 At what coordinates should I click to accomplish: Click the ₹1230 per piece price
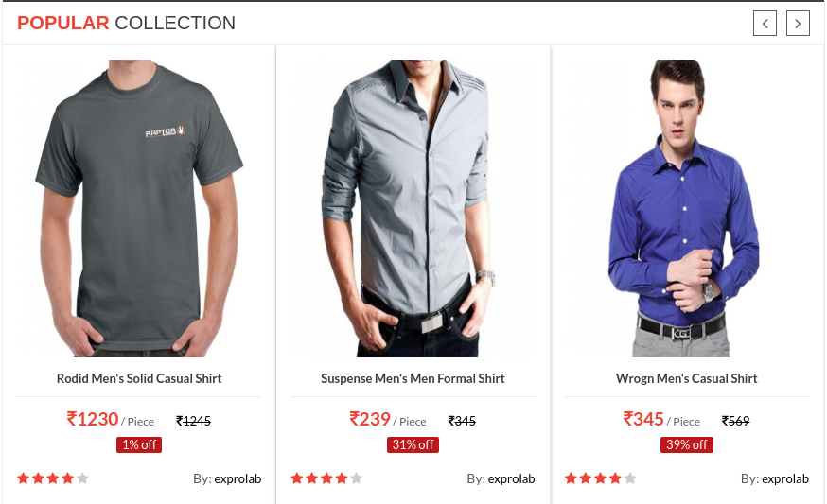coord(110,420)
